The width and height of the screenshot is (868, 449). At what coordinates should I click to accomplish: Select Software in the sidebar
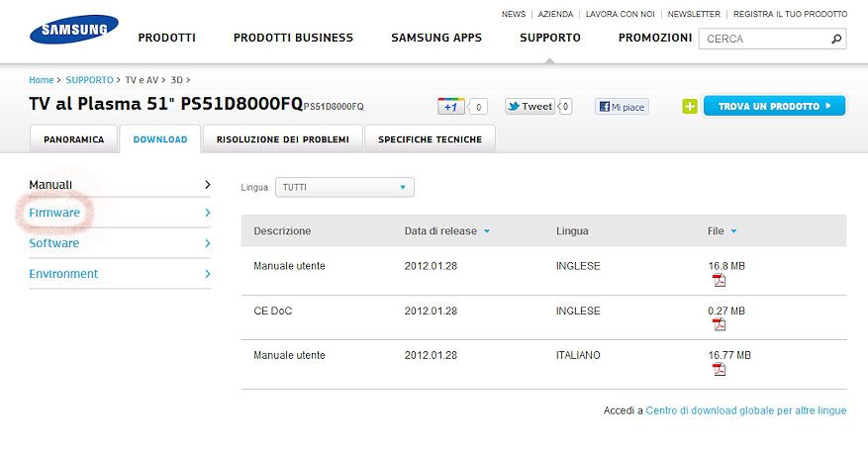[x=53, y=243]
